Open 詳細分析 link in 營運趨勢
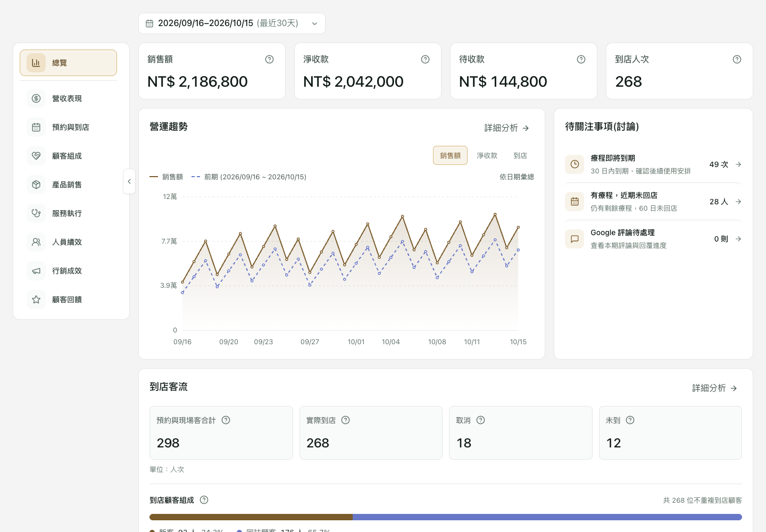Screen dimensions: 766x532 point(507,128)
